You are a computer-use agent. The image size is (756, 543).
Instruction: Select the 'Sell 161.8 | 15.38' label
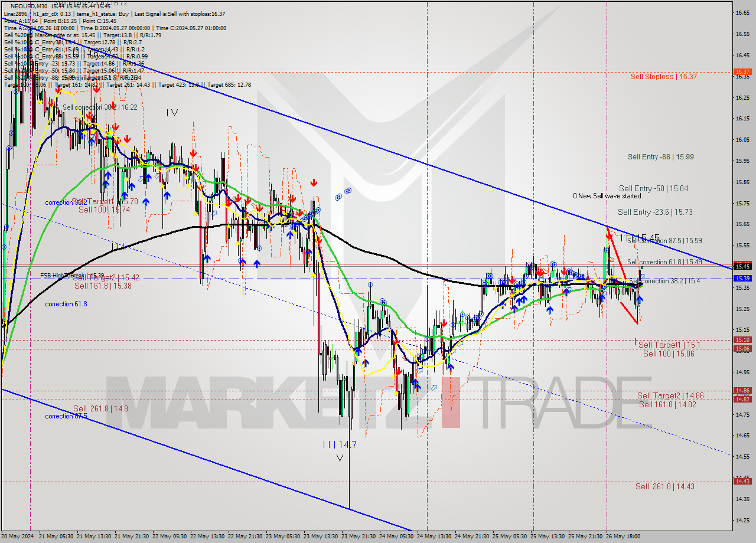[103, 286]
